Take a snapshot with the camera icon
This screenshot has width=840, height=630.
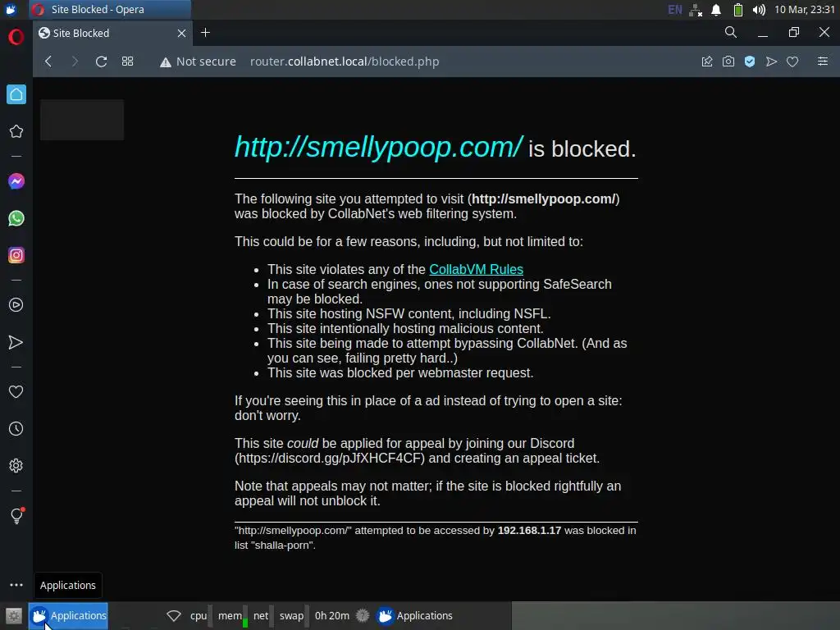click(x=728, y=62)
